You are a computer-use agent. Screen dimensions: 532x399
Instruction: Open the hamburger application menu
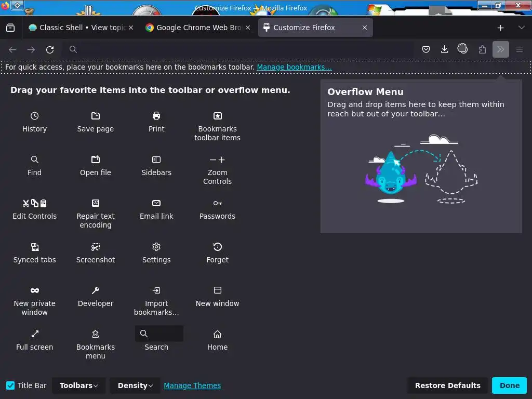[x=520, y=49]
